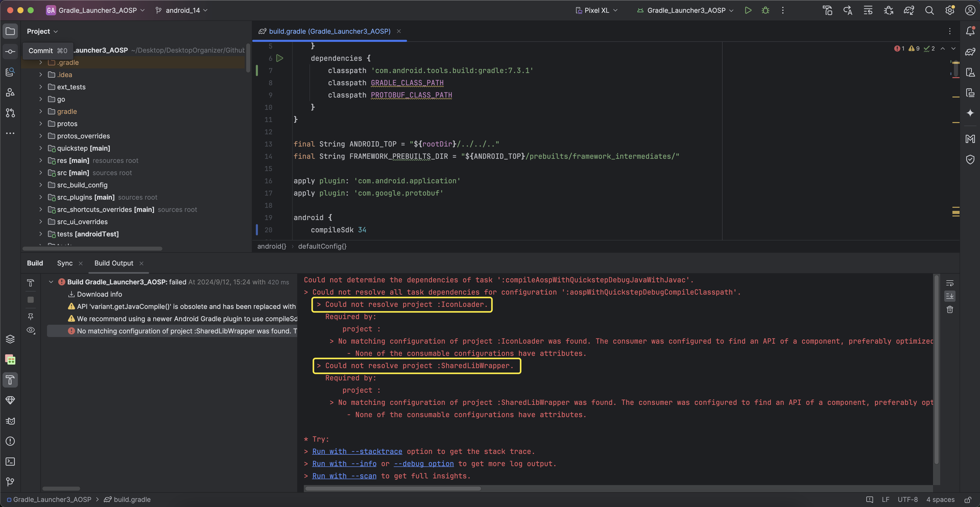Close the Build Output tab
Viewport: 980px width, 507px height.
click(x=141, y=263)
